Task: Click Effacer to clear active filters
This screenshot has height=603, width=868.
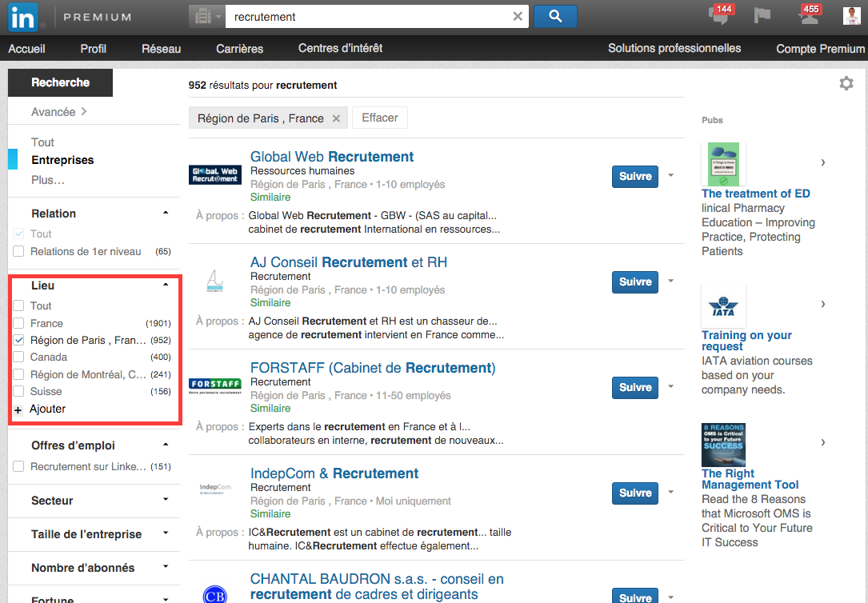Action: (x=379, y=118)
